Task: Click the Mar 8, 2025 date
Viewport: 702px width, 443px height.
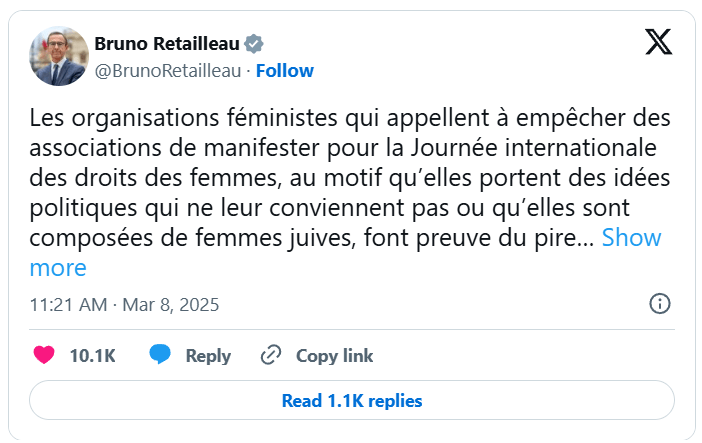Action: [x=171, y=304]
